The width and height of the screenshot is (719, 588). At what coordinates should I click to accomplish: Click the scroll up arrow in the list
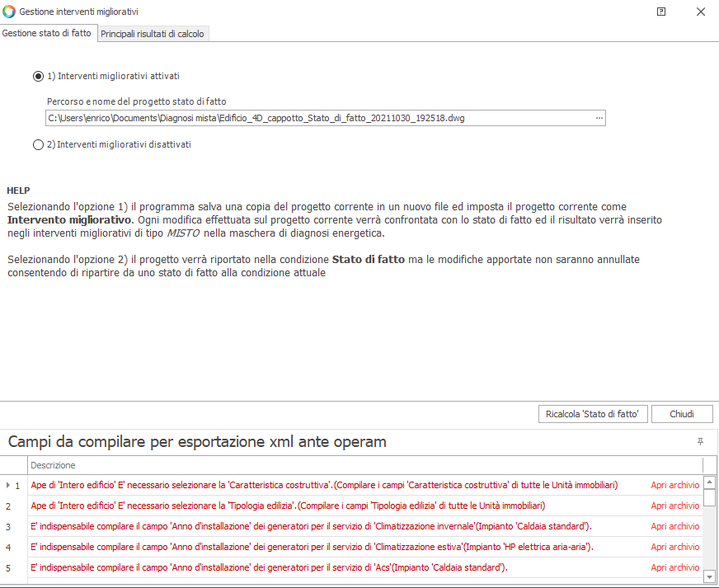tap(709, 484)
